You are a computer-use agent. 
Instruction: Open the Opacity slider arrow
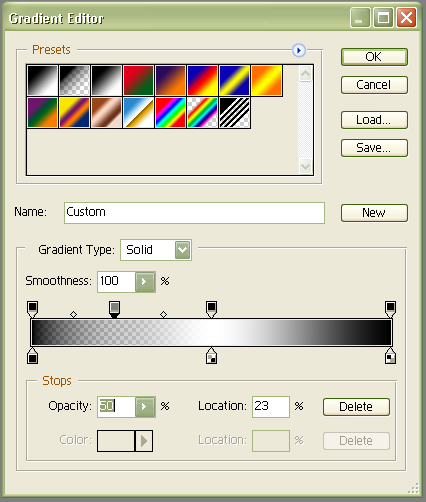tap(145, 406)
